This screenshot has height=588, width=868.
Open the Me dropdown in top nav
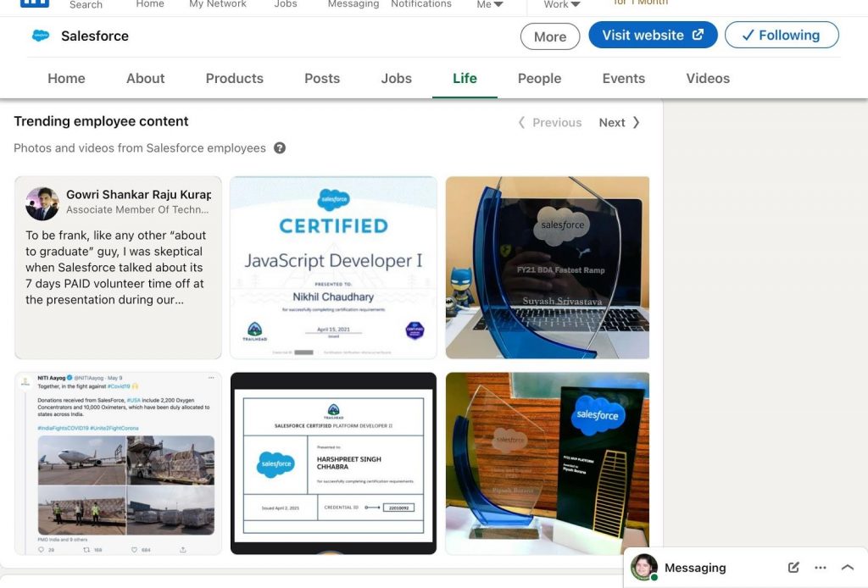click(x=490, y=4)
